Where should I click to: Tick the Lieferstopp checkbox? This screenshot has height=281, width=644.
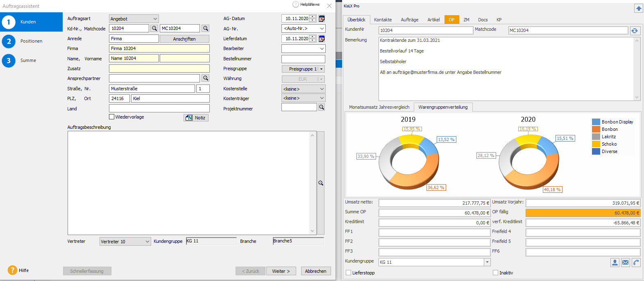tap(349, 273)
